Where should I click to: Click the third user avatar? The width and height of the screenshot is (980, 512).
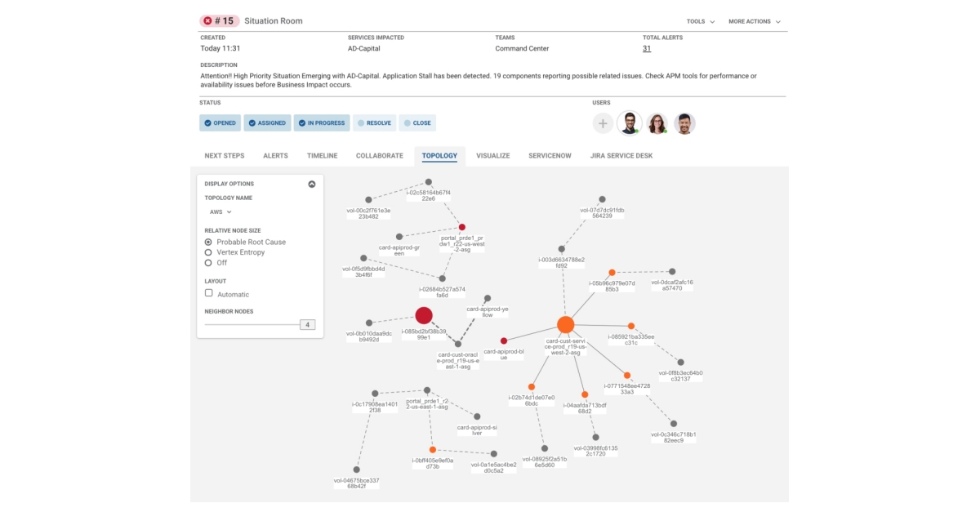pyautogui.click(x=683, y=123)
